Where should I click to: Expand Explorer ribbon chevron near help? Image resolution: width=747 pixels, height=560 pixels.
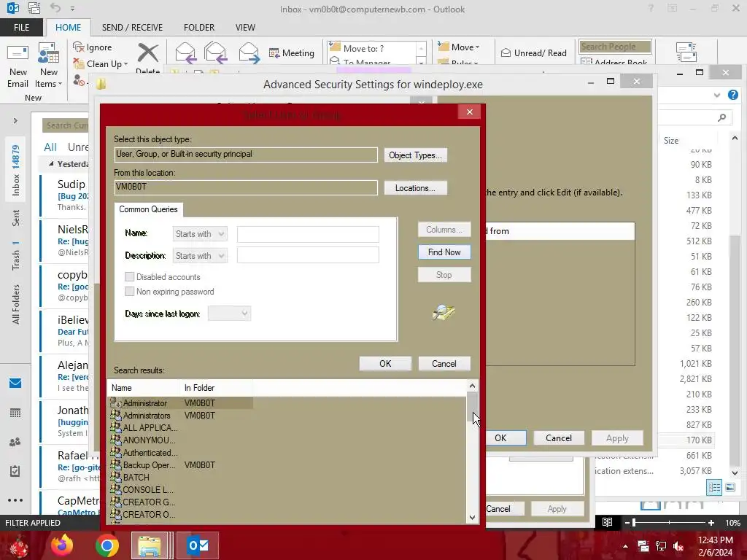(x=717, y=95)
